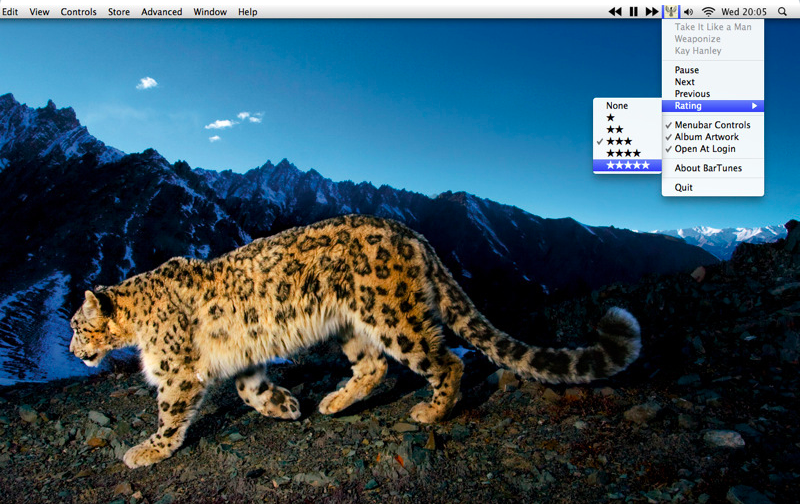Open the View menu
800x504 pixels.
(39, 11)
